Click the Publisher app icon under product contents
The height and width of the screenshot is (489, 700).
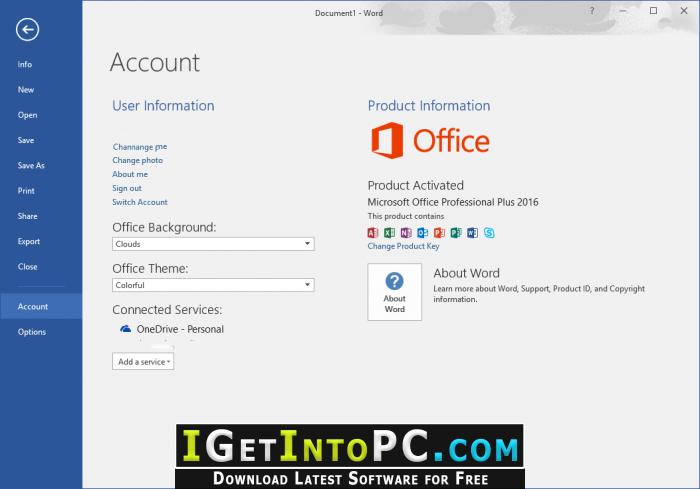click(456, 233)
